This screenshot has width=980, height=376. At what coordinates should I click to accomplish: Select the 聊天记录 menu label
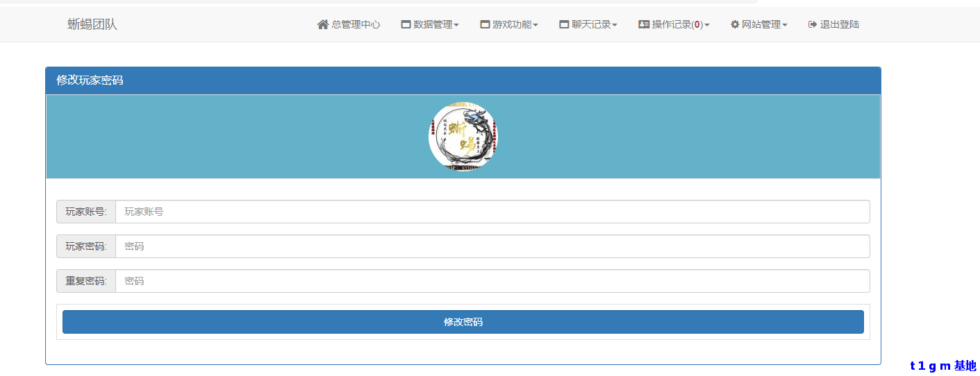tap(591, 24)
